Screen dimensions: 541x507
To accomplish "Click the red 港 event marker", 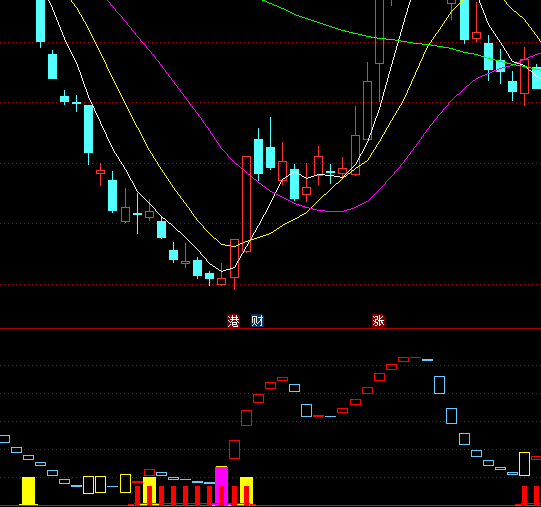I will [x=233, y=321].
